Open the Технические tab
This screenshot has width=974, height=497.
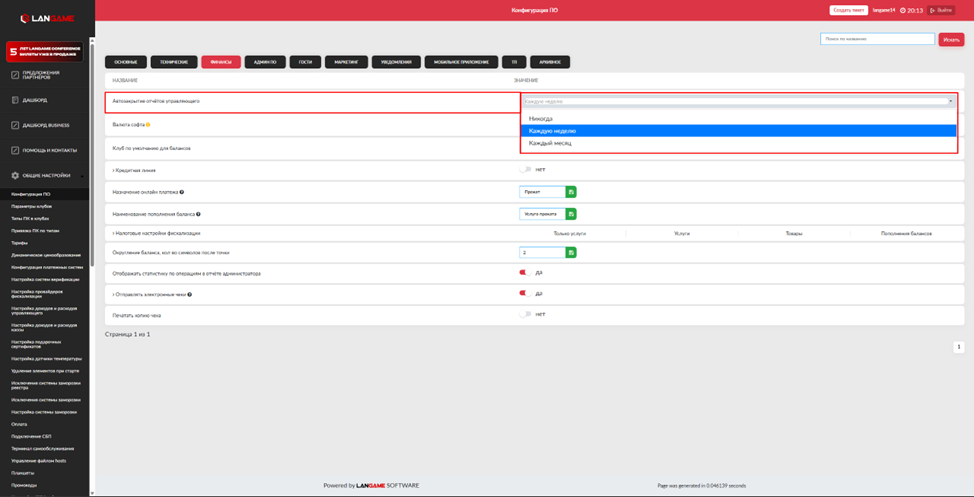(174, 62)
